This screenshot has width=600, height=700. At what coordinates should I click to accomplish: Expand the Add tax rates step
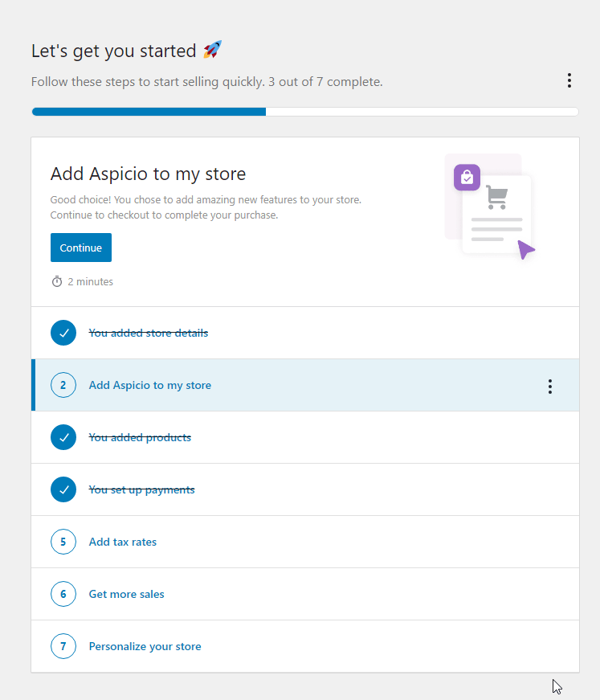coord(122,541)
